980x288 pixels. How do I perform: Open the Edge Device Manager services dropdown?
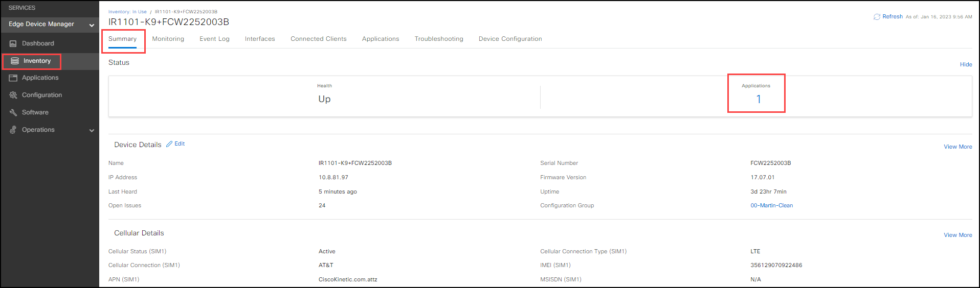pos(50,24)
